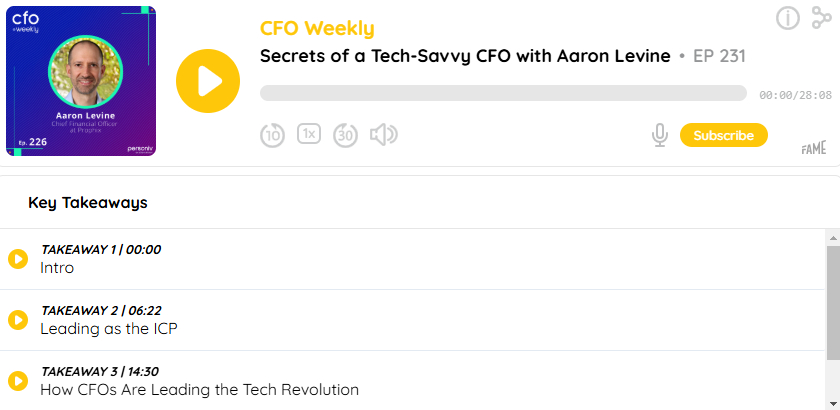
Task: Open the FAME logo link
Action: (814, 150)
